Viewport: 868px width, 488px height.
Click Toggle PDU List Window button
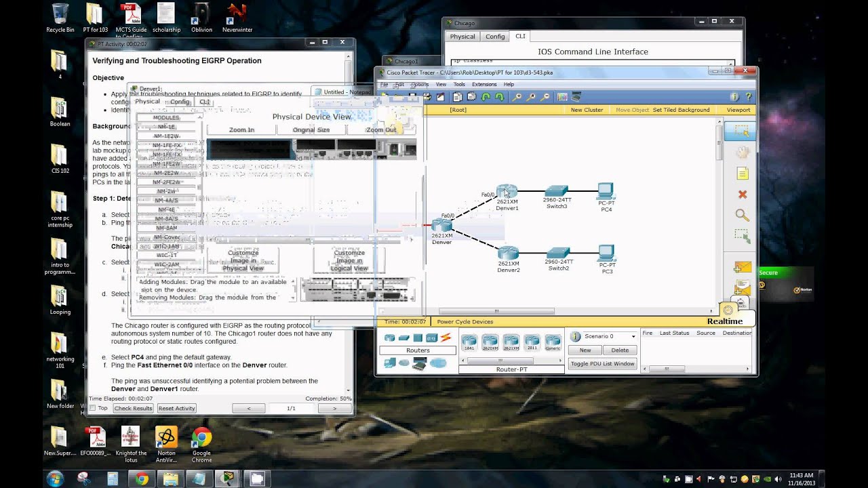pyautogui.click(x=603, y=364)
